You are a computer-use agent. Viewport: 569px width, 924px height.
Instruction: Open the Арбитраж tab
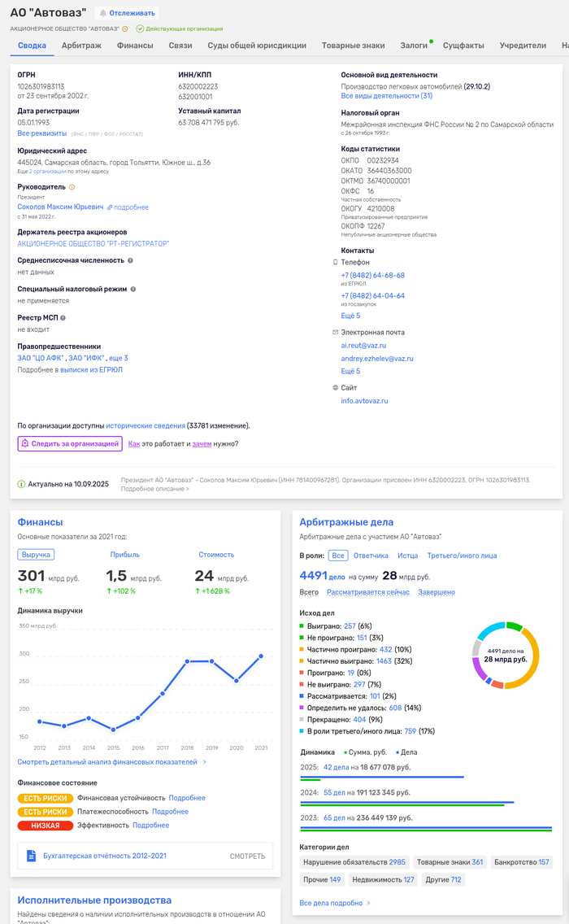[x=81, y=46]
